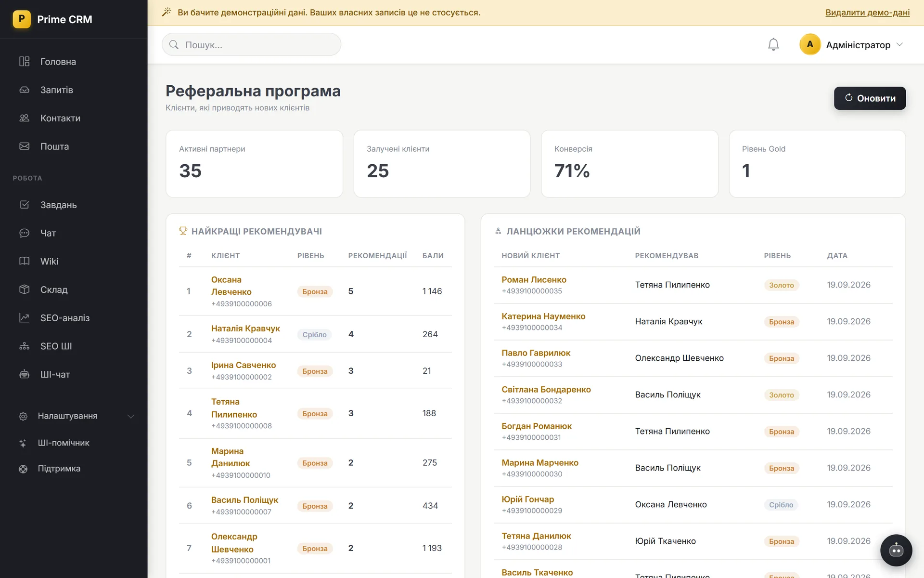Click Видалити демо-дані link
Viewport: 924px width, 578px height.
point(867,13)
